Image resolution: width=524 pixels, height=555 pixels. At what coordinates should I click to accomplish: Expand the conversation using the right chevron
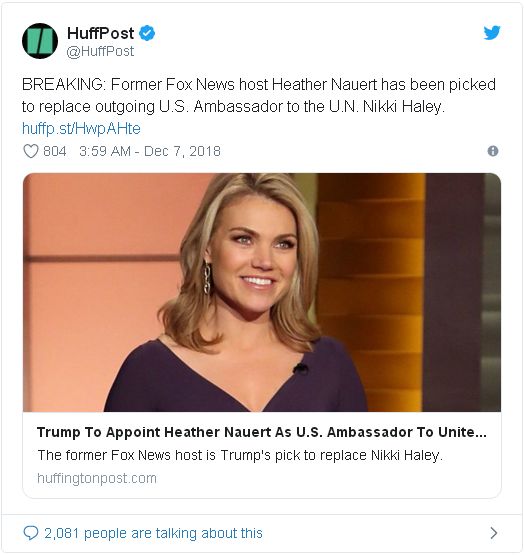pos(494,533)
